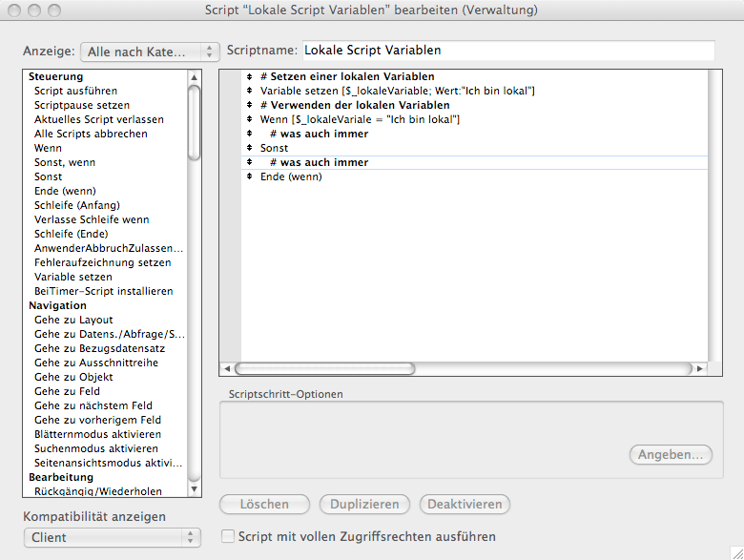This screenshot has height=560, width=744.
Task: Click into the Scriptname text field
Action: click(x=507, y=51)
